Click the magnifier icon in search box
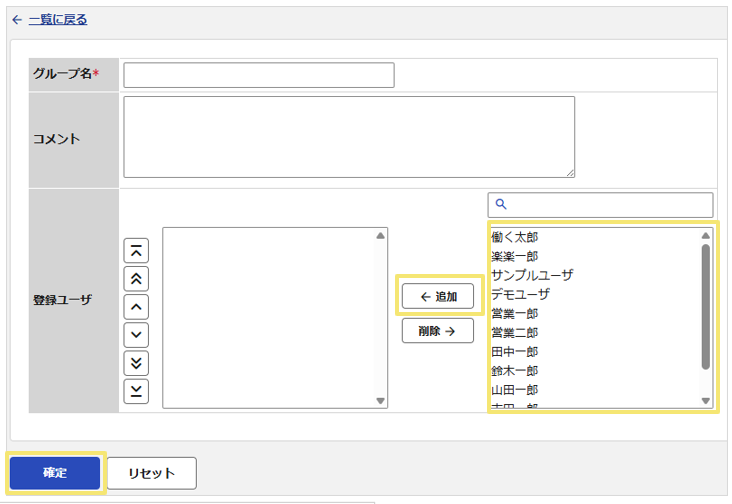 (501, 204)
